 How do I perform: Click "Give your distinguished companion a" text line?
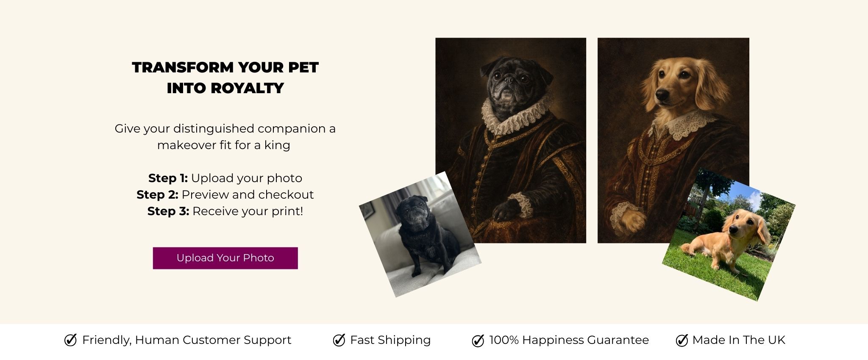[x=225, y=128]
